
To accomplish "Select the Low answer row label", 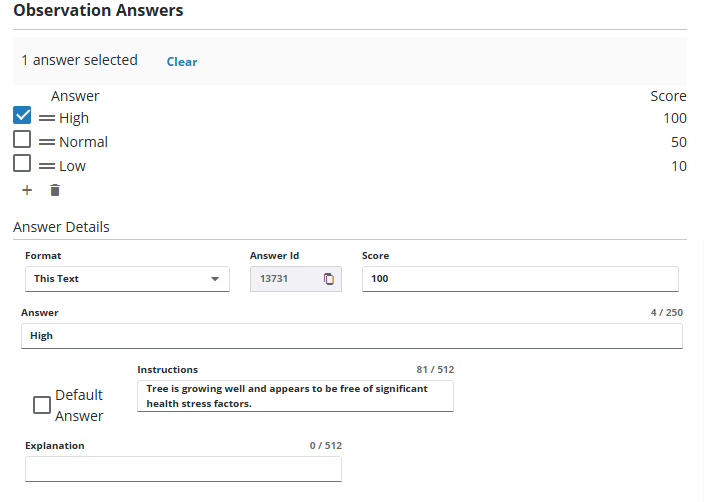I will (72, 166).
